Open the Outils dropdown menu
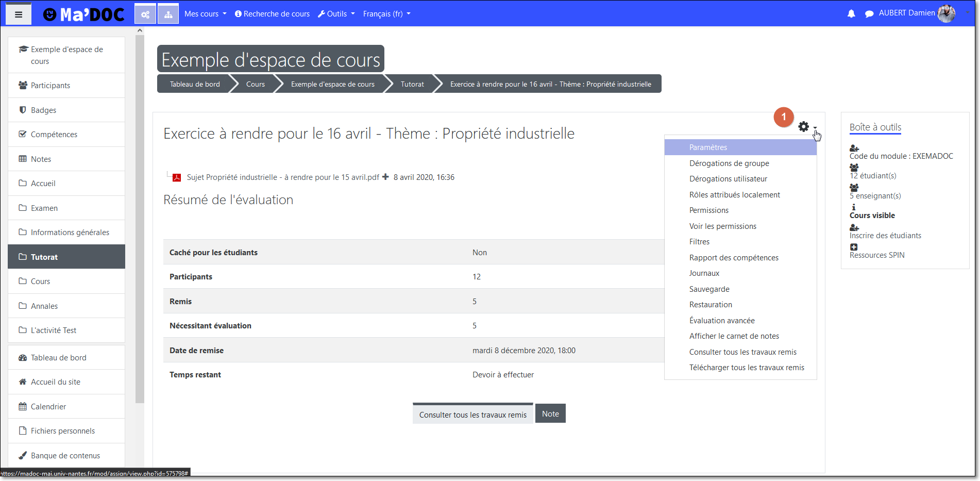 [336, 14]
